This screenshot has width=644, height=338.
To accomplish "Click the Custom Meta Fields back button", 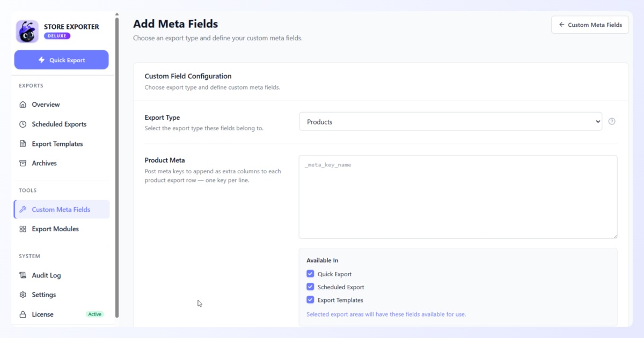I will coord(590,25).
